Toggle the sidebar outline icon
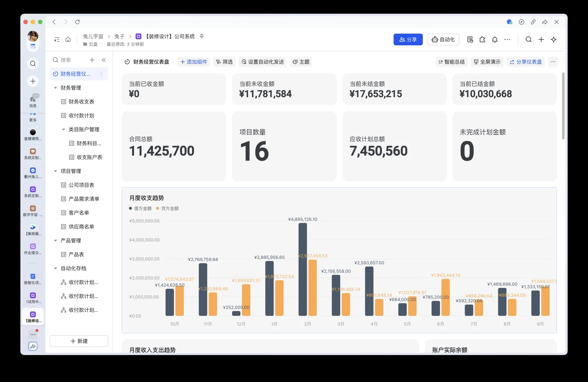 coord(57,40)
